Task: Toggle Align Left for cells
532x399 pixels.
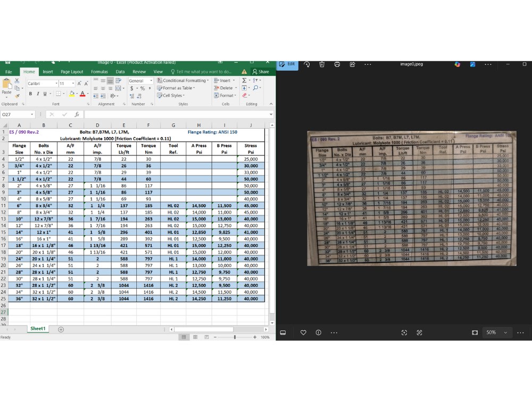Action: pos(96,88)
